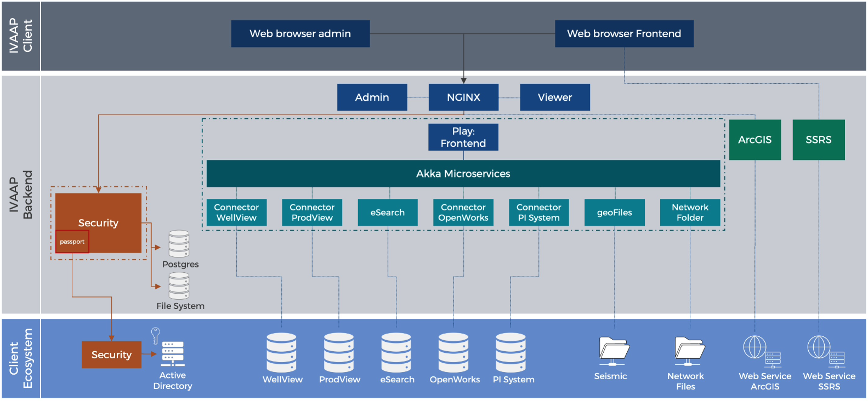Select the Admin block
The width and height of the screenshot is (868, 401).
click(372, 97)
